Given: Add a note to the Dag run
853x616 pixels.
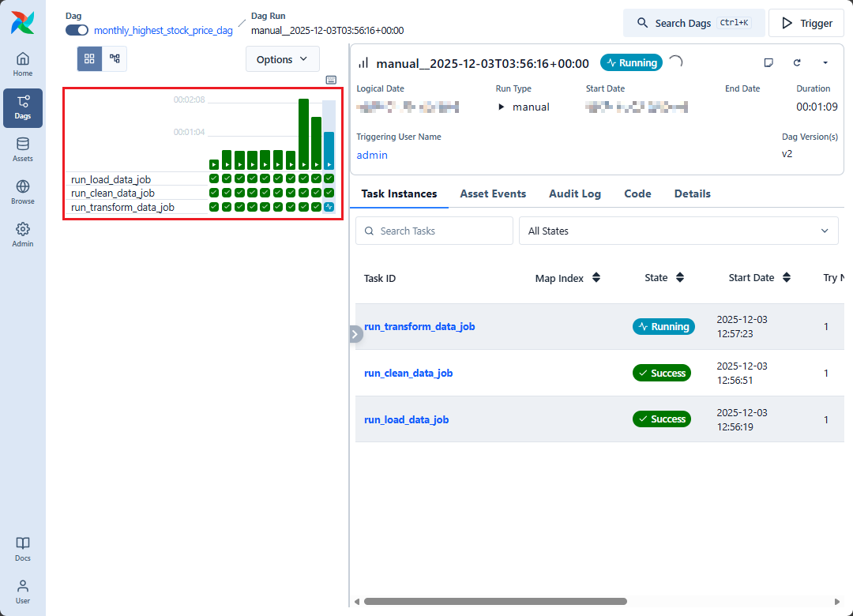Looking at the screenshot, I should click(x=768, y=63).
